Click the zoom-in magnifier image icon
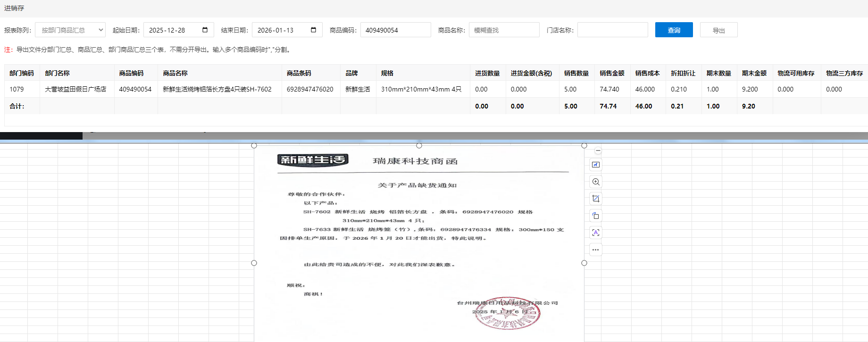This screenshot has height=342, width=868. click(x=596, y=182)
